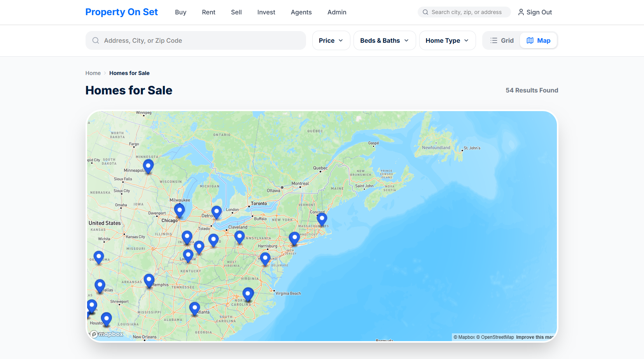Viewport: 644px width, 359px height.
Task: Click the Property On Set logo
Action: tap(122, 12)
